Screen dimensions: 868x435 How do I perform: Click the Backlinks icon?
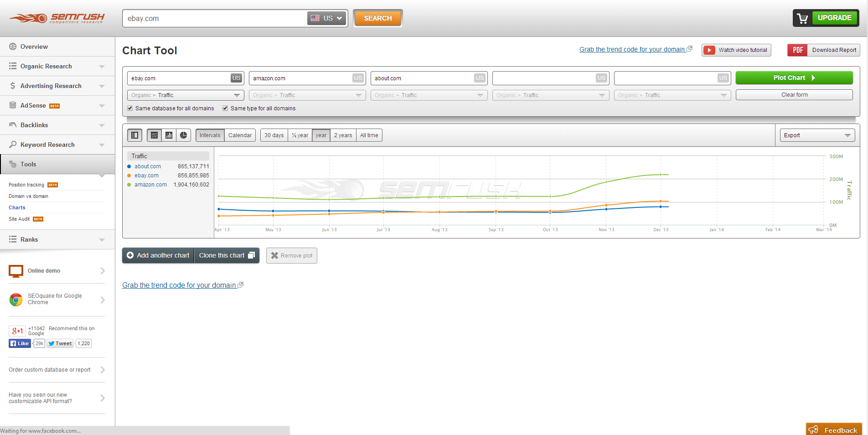[x=13, y=125]
